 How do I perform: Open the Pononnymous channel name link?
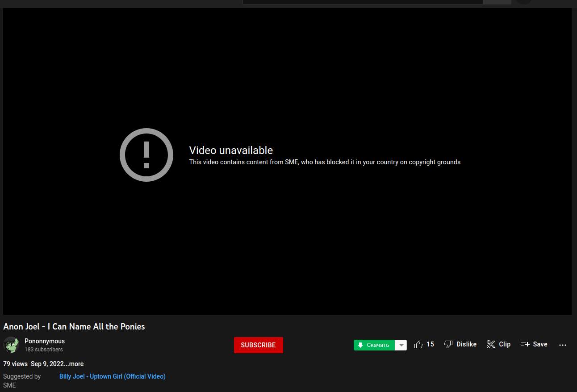pos(45,341)
